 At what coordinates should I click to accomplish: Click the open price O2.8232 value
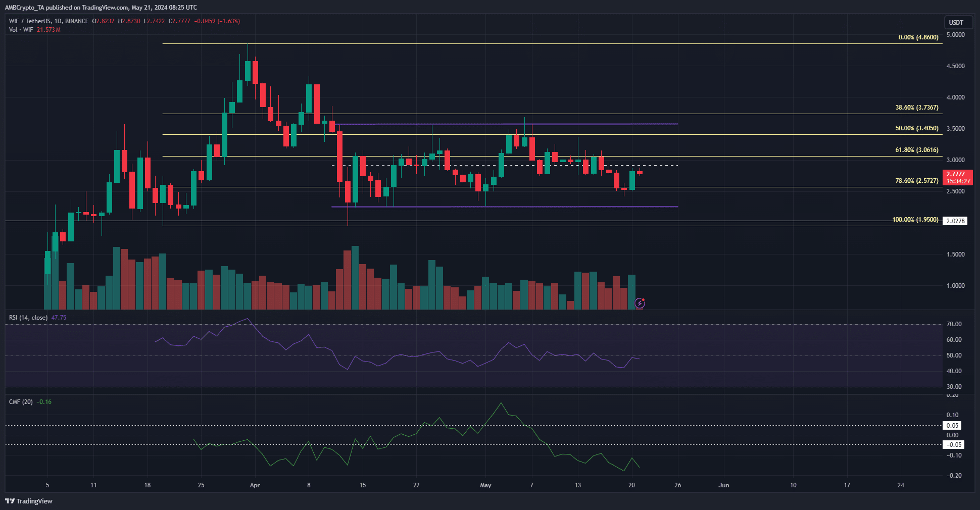(x=104, y=21)
